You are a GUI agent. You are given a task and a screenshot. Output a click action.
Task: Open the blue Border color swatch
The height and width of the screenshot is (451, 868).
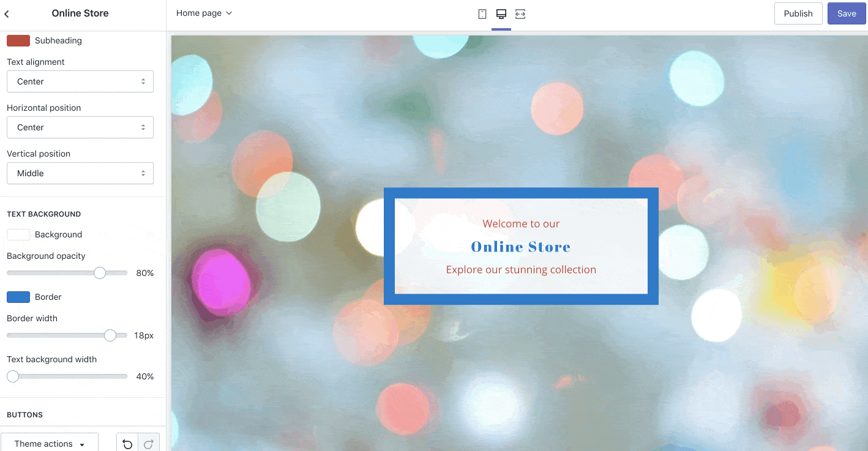pyautogui.click(x=18, y=297)
